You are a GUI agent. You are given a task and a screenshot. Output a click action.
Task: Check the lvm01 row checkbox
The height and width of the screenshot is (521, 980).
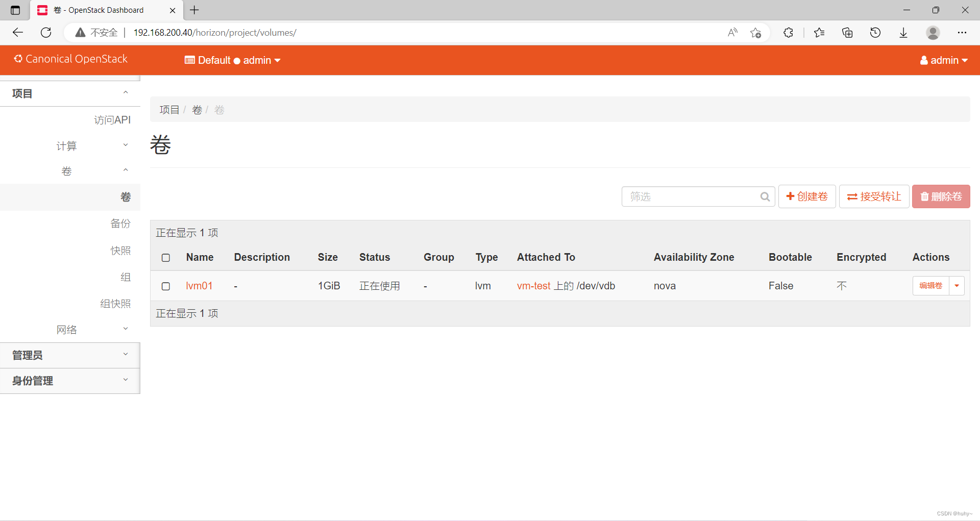(166, 286)
